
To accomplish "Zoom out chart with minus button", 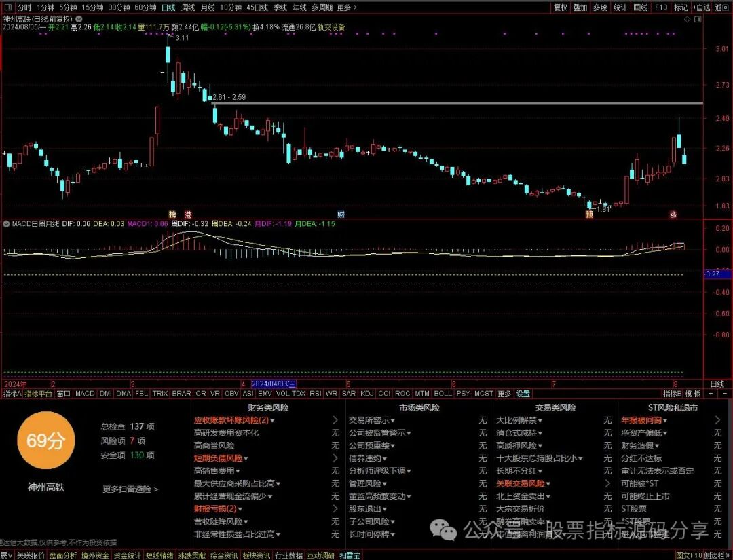I will (x=725, y=394).
